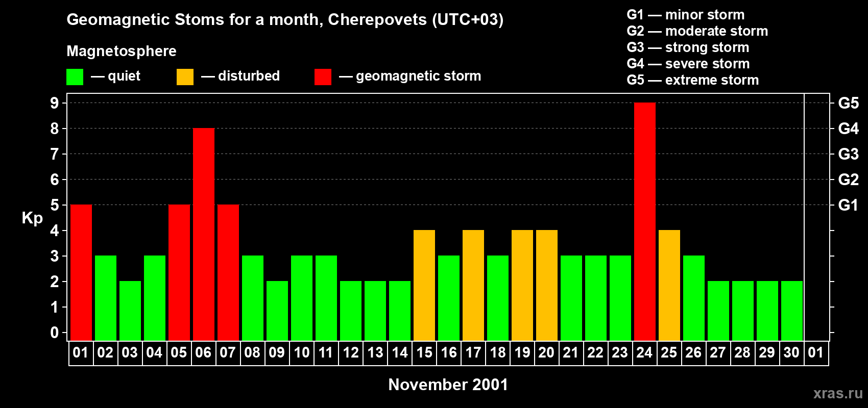This screenshot has width=868, height=408.
Task: Select the green bar for day 27
Action: (x=718, y=311)
